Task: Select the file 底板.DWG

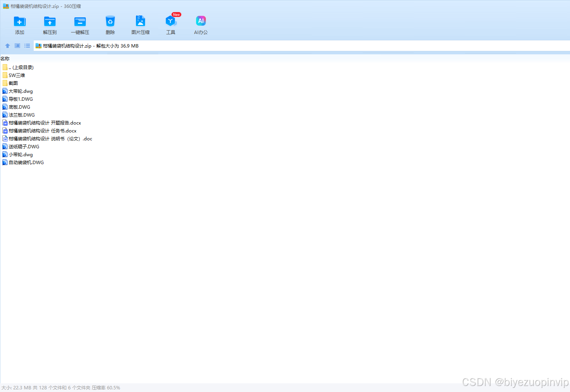Action: pos(16,107)
